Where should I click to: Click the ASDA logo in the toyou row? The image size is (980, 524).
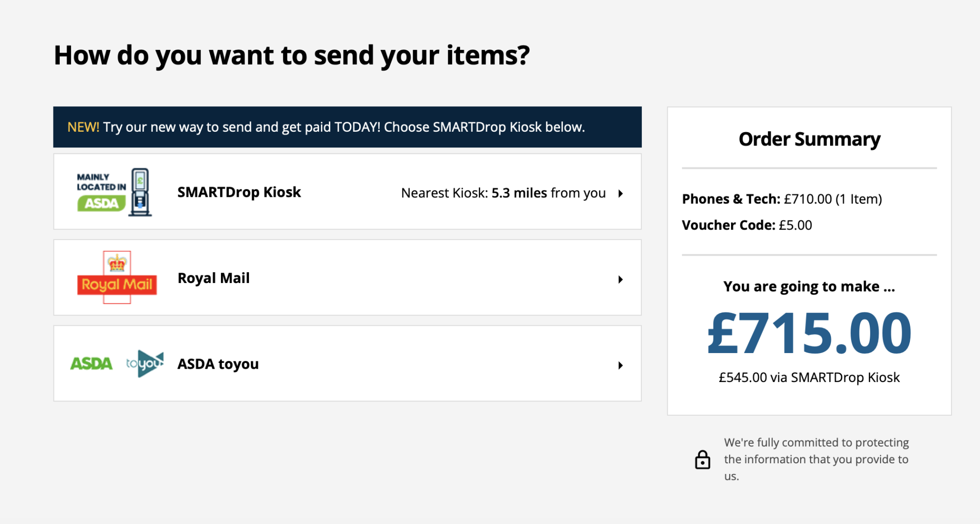click(x=92, y=363)
